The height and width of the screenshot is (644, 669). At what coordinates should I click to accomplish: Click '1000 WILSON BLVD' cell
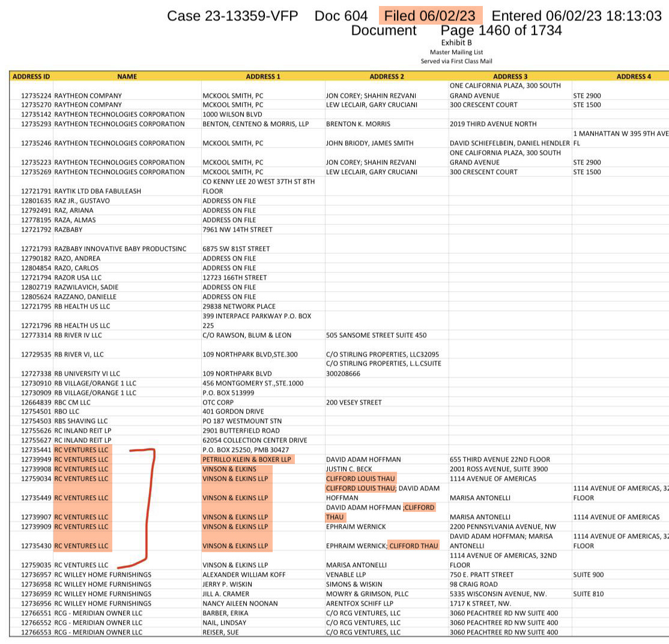tap(232, 114)
